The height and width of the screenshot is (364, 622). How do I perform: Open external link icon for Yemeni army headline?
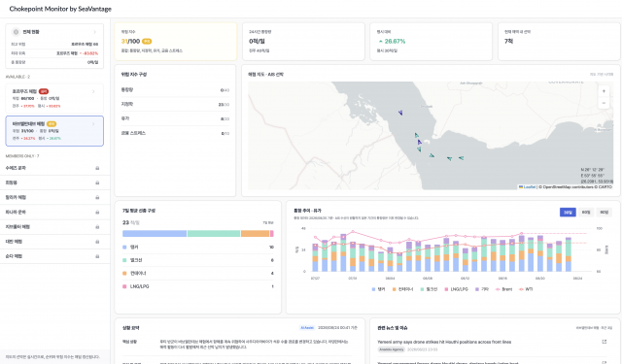[x=605, y=342]
